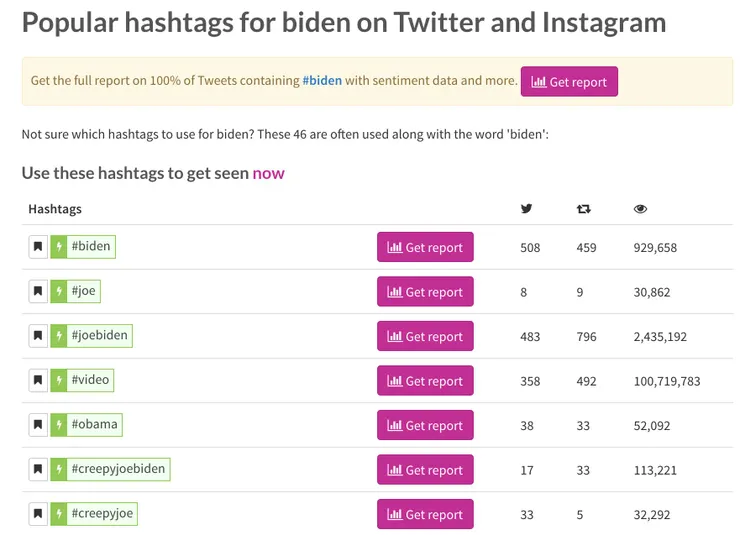
Task: Click the bookmark icon beside #joe
Action: point(38,292)
